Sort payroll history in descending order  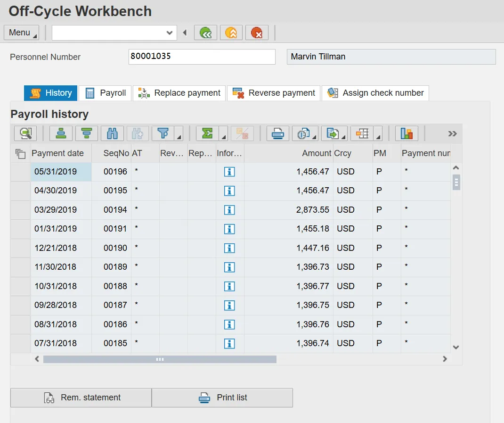86,134
